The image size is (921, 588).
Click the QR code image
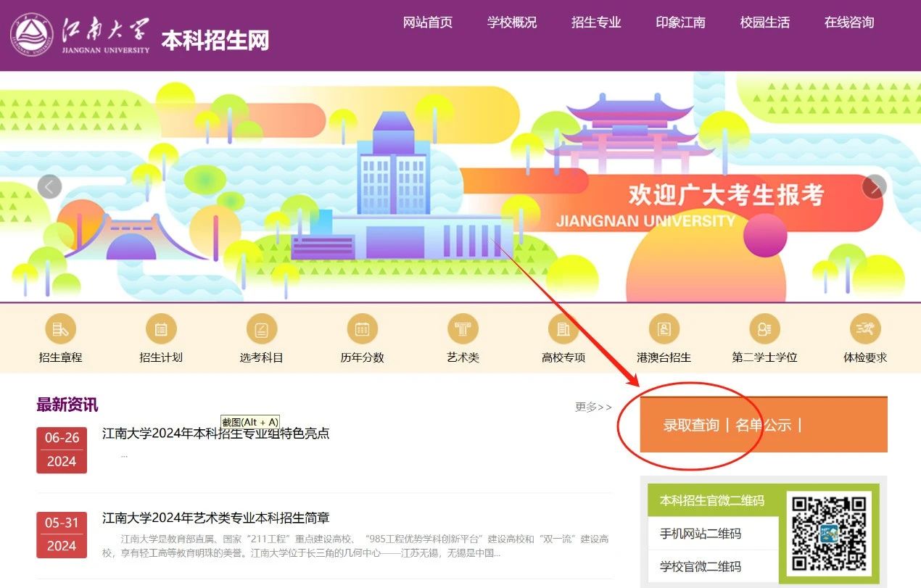[829, 534]
